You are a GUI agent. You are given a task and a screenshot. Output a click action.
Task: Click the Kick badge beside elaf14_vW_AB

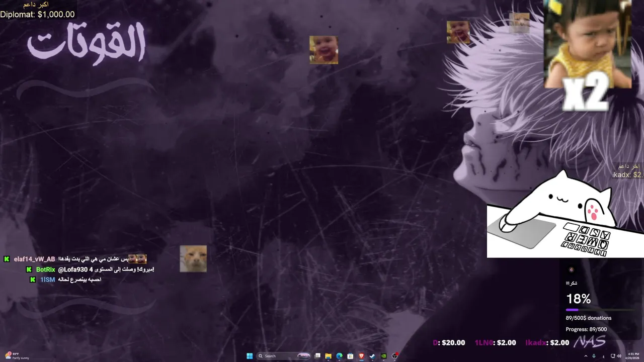[x=7, y=259]
